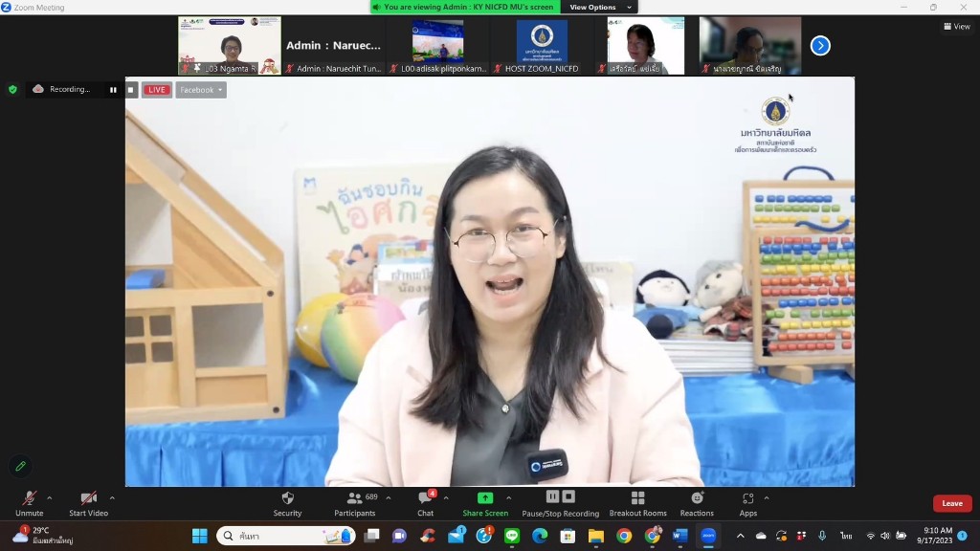This screenshot has height=551, width=980.
Task: Open the View Options dropdown
Action: (x=600, y=7)
